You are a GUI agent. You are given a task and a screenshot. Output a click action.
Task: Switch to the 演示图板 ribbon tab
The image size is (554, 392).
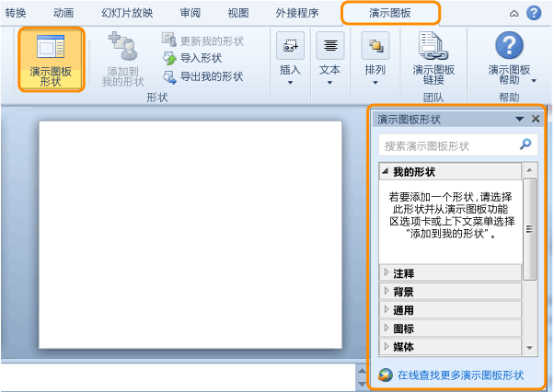(x=390, y=13)
